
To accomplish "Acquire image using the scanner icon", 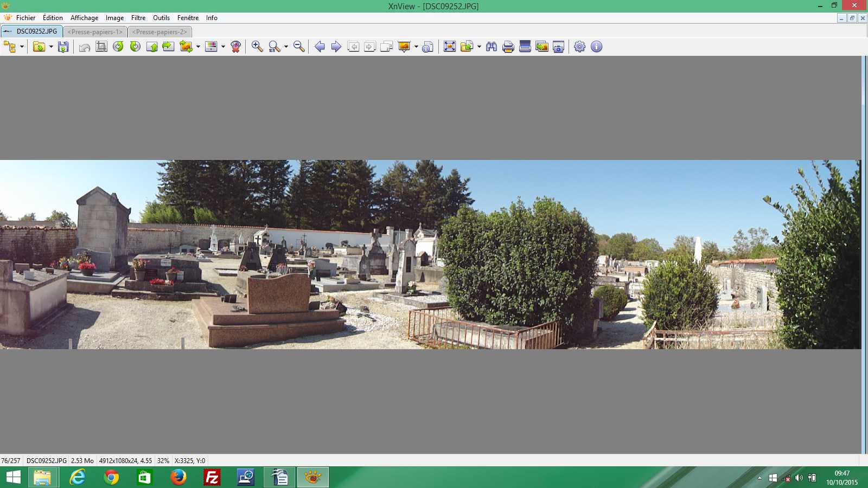I will (x=525, y=47).
